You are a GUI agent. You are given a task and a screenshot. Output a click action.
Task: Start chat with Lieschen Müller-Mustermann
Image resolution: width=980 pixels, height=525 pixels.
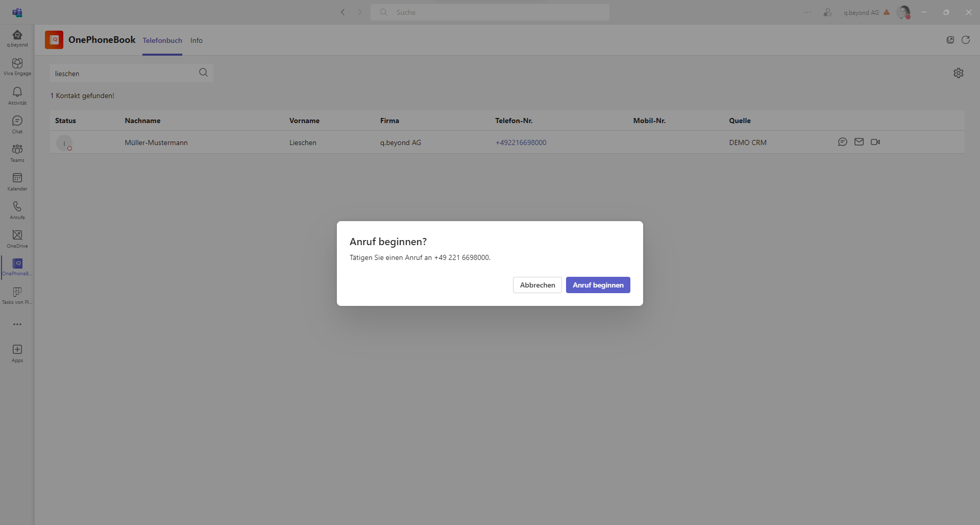point(843,142)
